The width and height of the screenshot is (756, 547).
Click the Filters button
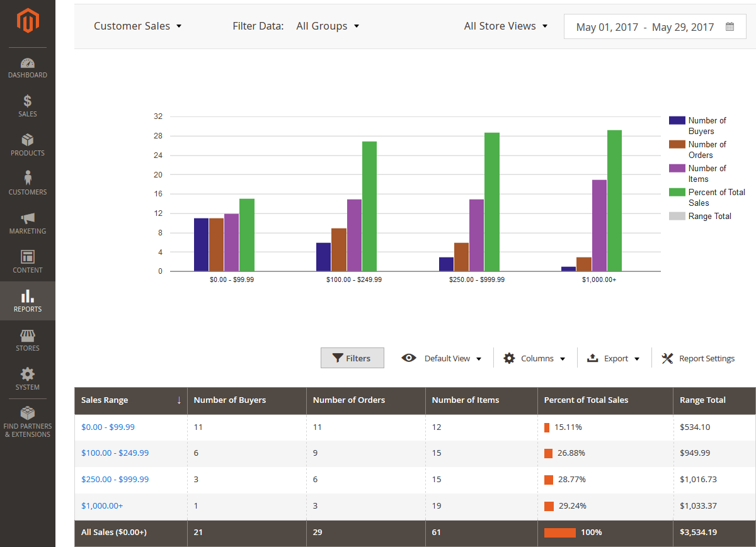point(352,358)
